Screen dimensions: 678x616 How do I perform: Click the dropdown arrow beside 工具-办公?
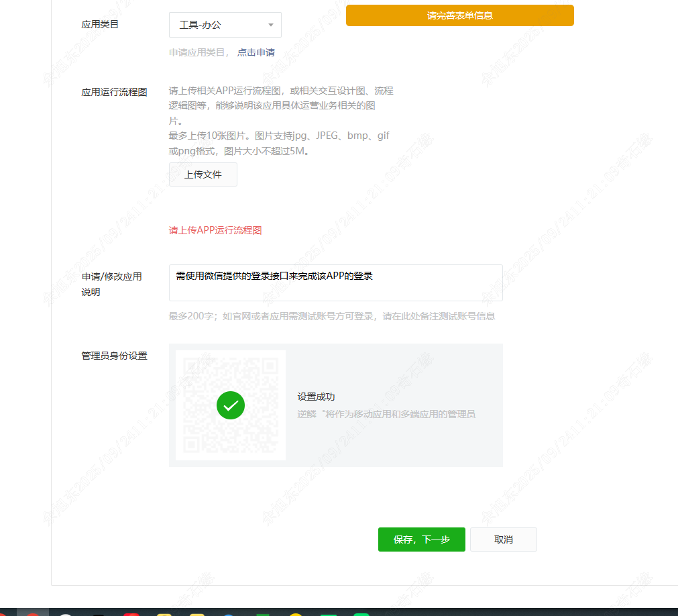[x=271, y=25]
